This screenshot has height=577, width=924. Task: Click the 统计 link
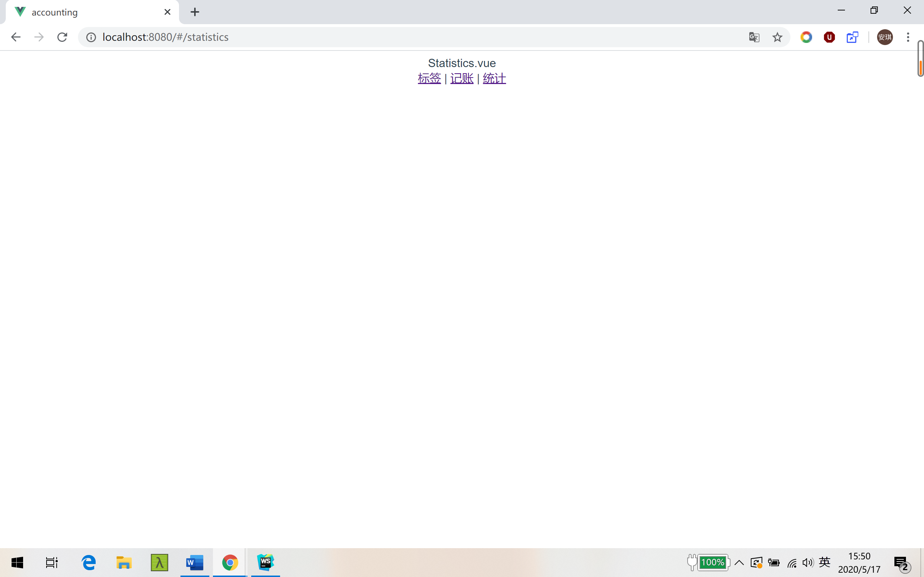click(494, 78)
